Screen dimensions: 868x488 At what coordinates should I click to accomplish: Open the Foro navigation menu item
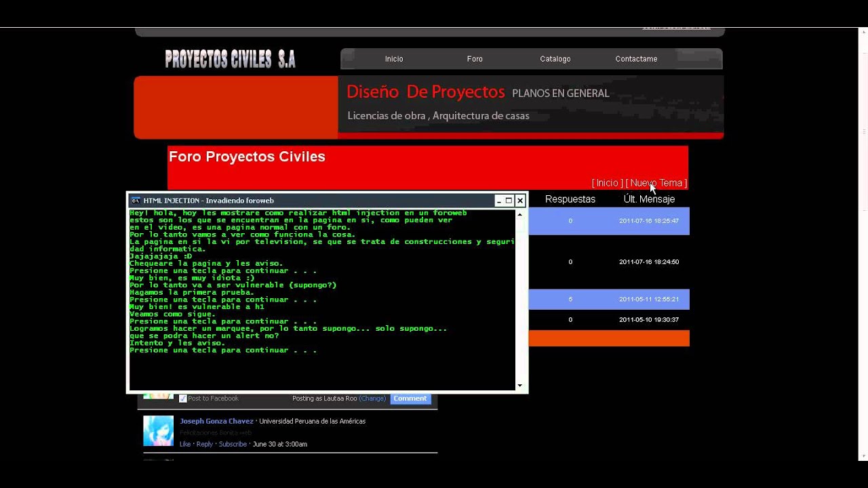click(475, 59)
